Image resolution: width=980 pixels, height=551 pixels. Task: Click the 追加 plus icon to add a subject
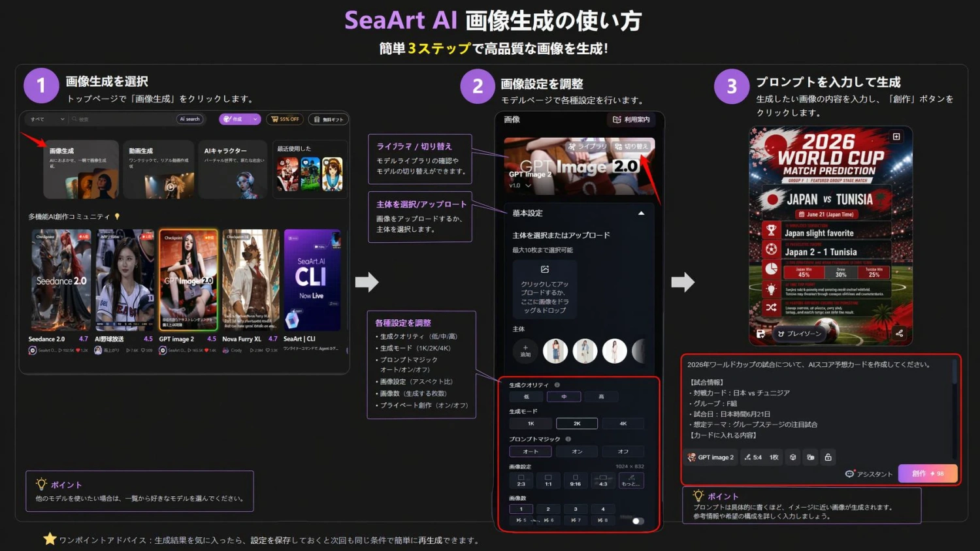pyautogui.click(x=525, y=347)
